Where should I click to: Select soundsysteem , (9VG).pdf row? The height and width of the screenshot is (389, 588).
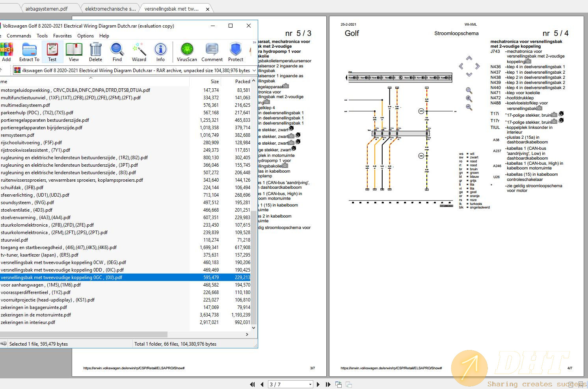pyautogui.click(x=125, y=203)
